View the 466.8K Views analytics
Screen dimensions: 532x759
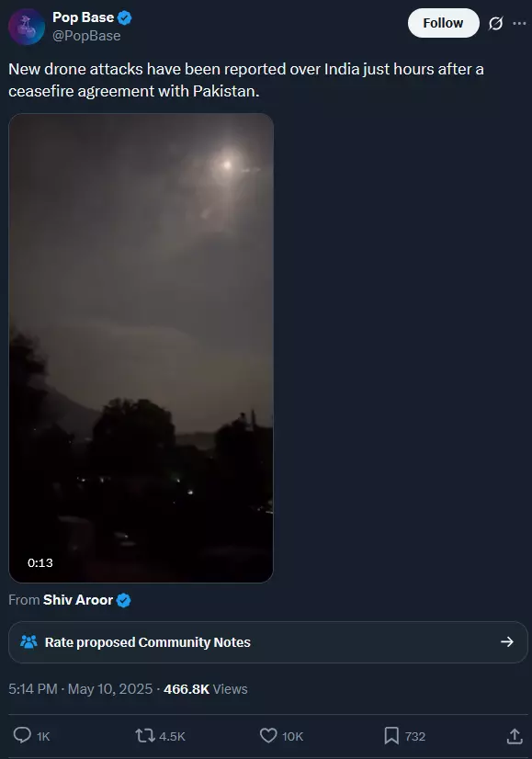[x=205, y=689]
